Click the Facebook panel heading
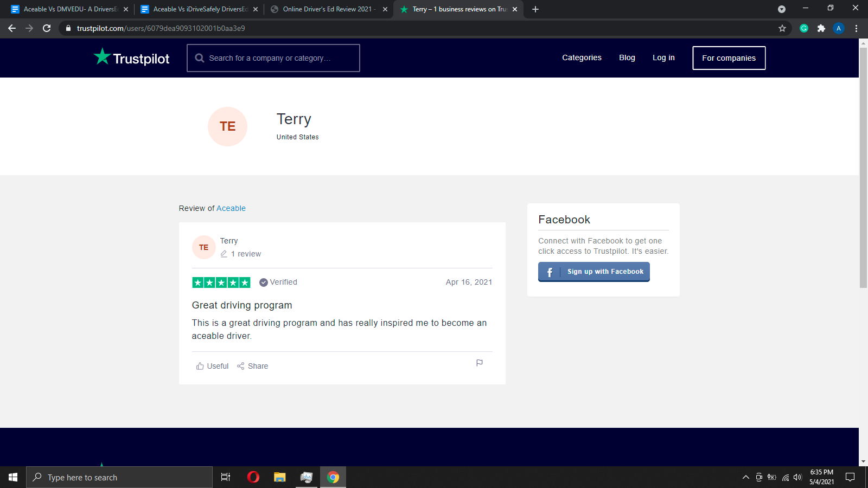 (x=564, y=220)
